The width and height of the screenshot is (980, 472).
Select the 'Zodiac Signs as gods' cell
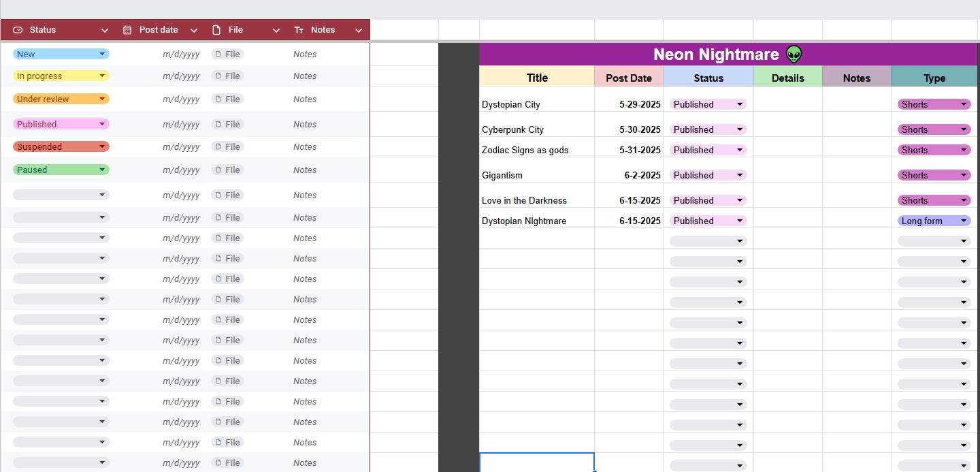coord(537,148)
